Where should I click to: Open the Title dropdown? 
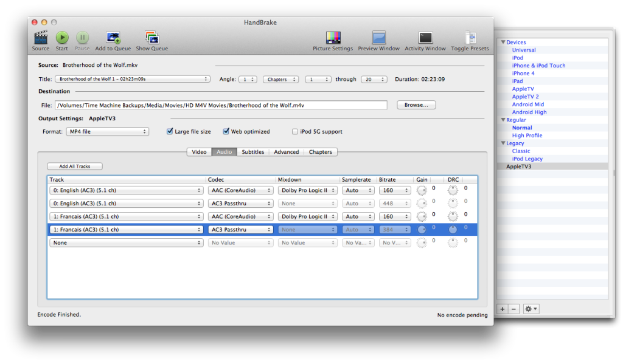(x=132, y=79)
